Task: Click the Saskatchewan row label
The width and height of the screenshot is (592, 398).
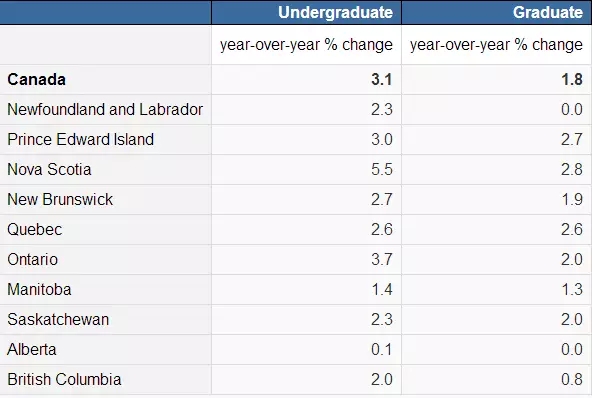Action: coord(58,319)
